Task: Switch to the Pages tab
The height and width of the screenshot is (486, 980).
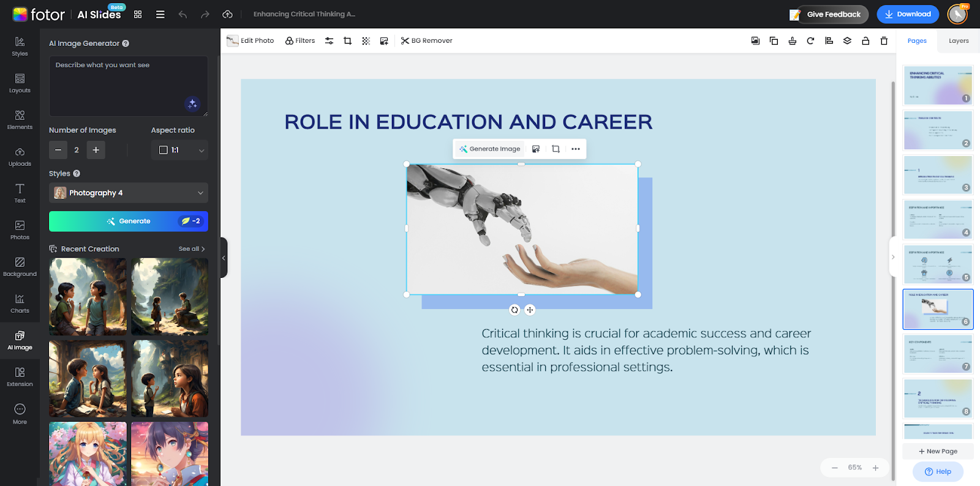Action: [917, 41]
